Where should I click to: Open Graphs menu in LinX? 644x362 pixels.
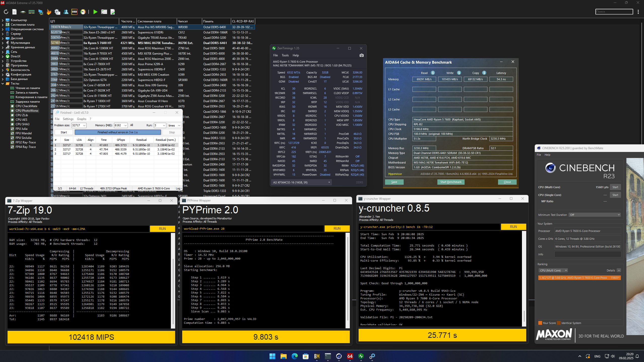point(82,119)
